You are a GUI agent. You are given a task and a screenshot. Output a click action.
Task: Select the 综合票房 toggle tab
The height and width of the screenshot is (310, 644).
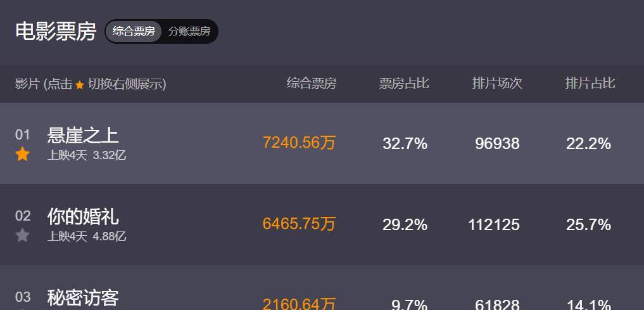134,31
